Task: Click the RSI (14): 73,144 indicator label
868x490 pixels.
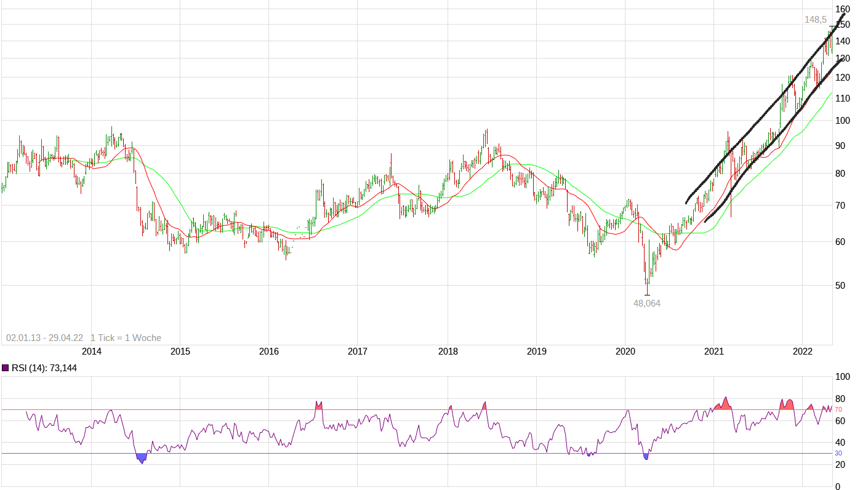Action: 44,368
